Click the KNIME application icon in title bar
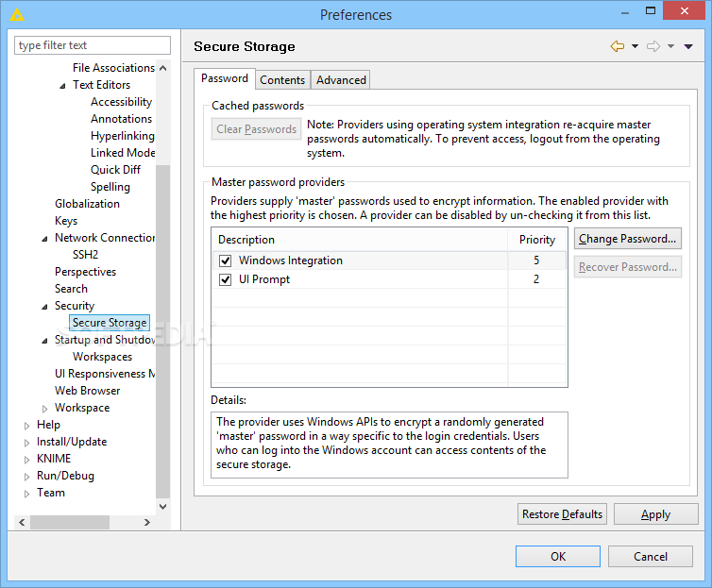 click(x=17, y=15)
